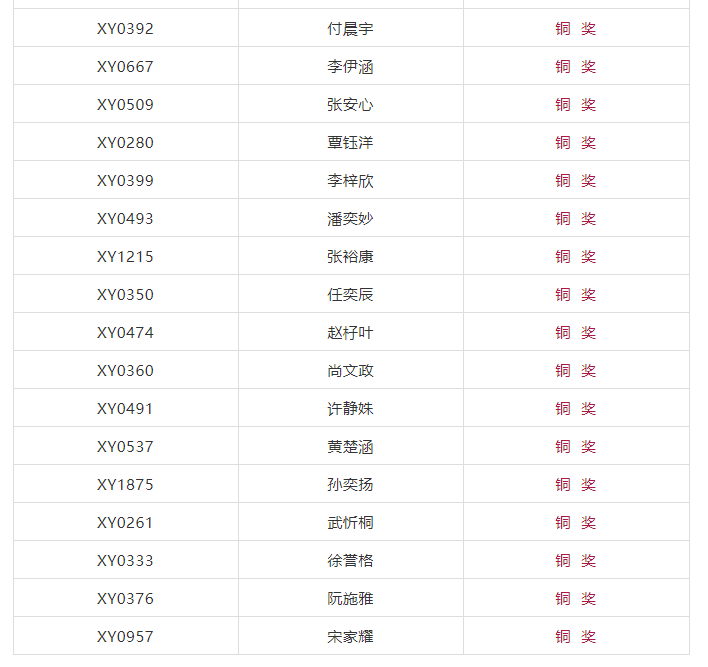The height and width of the screenshot is (667, 708).
Task: Click the ID cell XY0392
Action: [125, 29]
